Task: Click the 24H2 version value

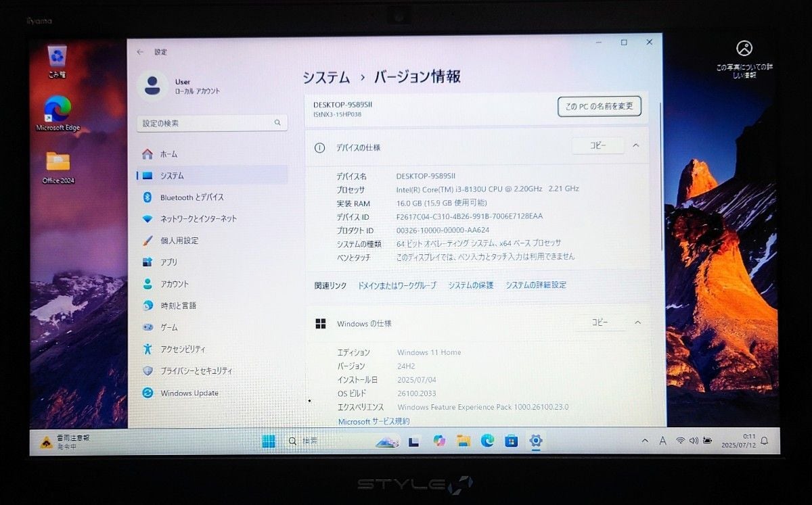Action: (x=405, y=366)
